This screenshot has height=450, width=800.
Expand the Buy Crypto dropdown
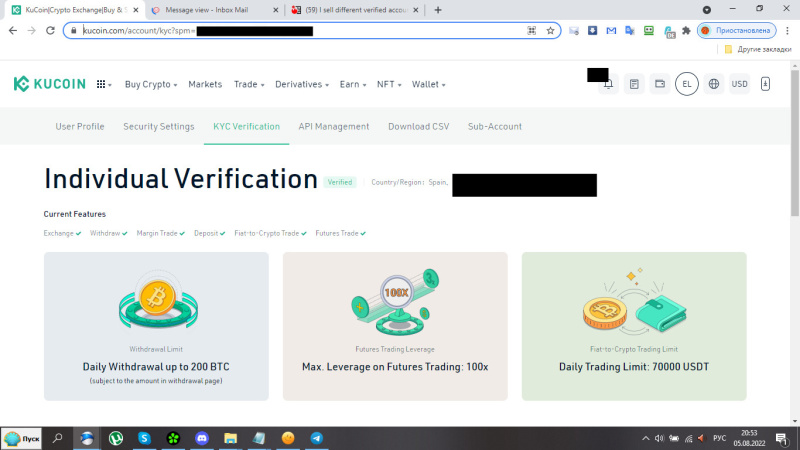click(x=150, y=85)
